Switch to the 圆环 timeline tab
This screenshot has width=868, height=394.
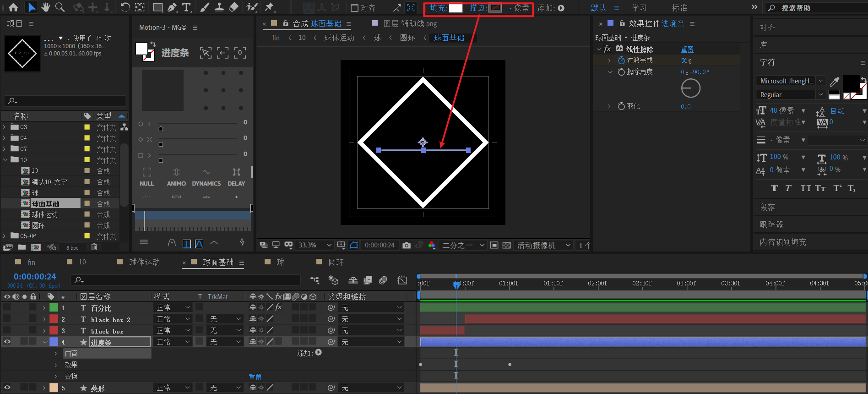click(336, 262)
